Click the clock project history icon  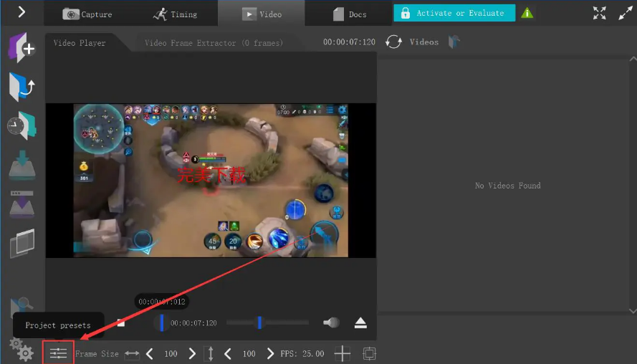coord(21,126)
